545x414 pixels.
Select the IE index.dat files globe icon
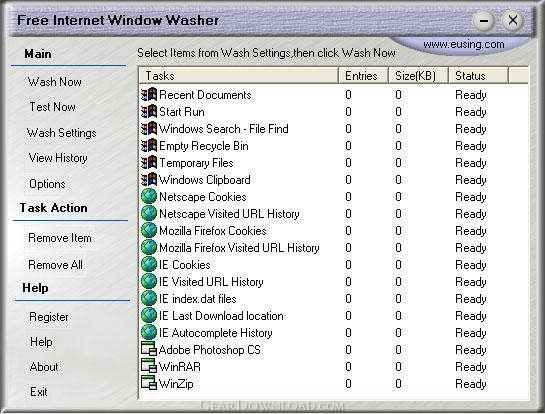click(149, 299)
